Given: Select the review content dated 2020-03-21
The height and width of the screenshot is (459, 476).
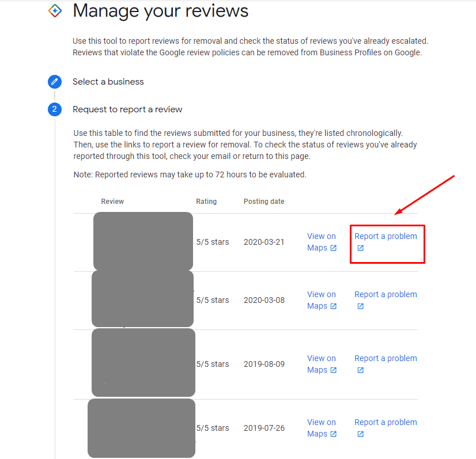Looking at the screenshot, I should [143, 241].
